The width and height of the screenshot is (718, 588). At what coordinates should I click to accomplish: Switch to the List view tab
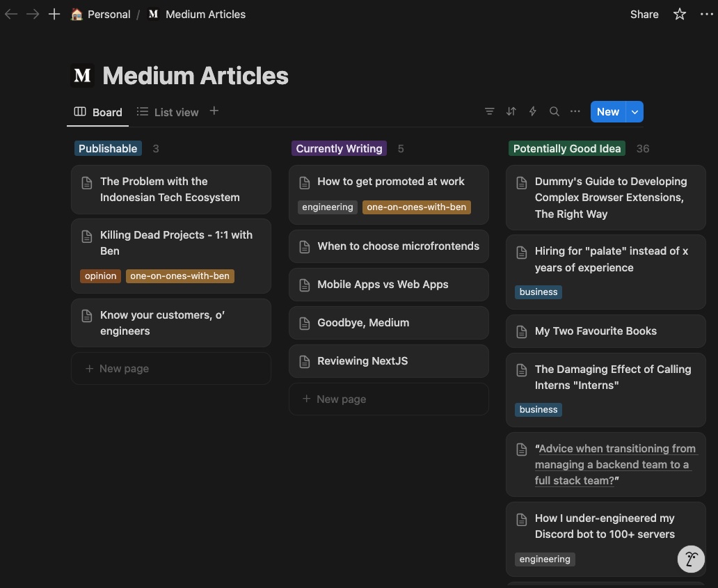168,112
